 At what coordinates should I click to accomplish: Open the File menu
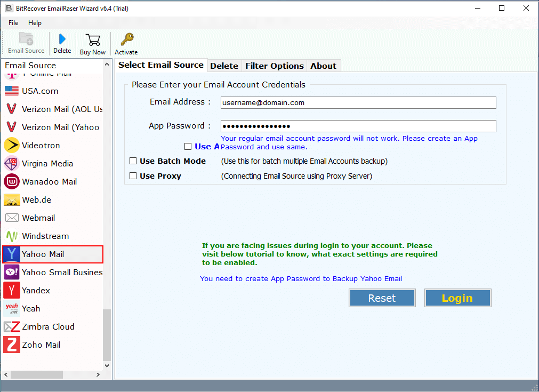click(x=13, y=23)
